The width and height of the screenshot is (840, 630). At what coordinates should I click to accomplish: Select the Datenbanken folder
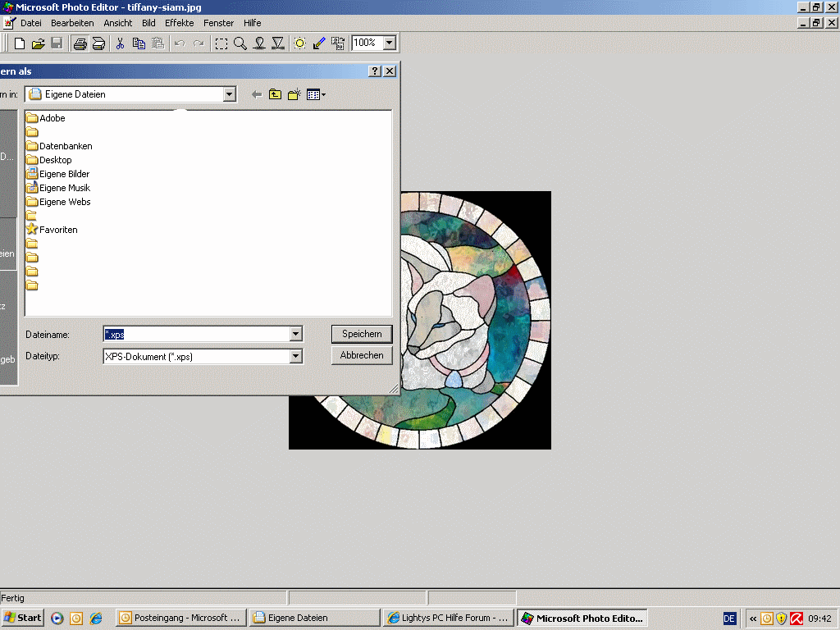[59, 146]
